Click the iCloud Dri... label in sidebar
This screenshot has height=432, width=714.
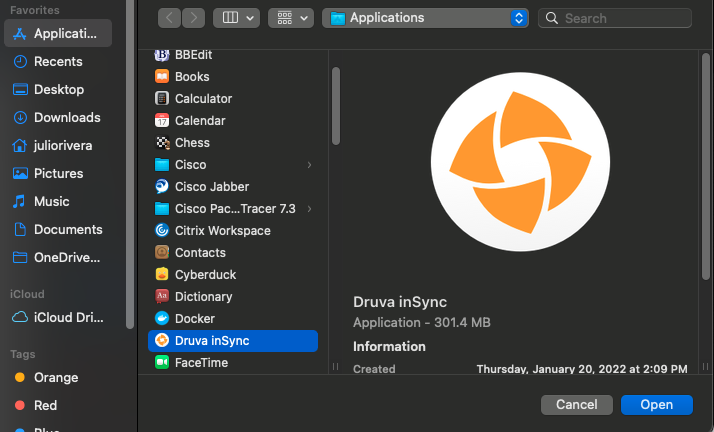69,317
